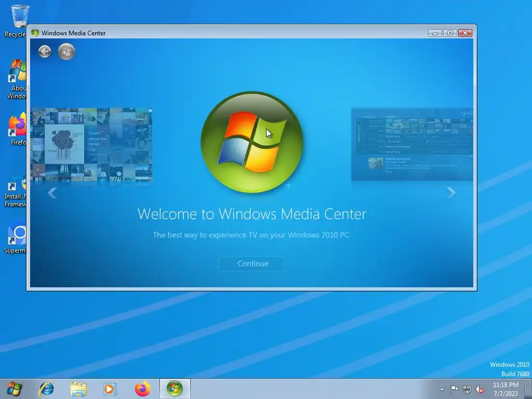Go back using the round back arrow
Viewport: 532px width, 399px height.
(45, 51)
